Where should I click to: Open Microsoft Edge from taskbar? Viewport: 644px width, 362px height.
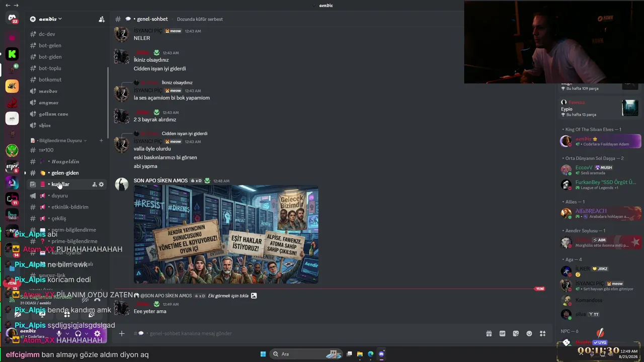pos(371,354)
